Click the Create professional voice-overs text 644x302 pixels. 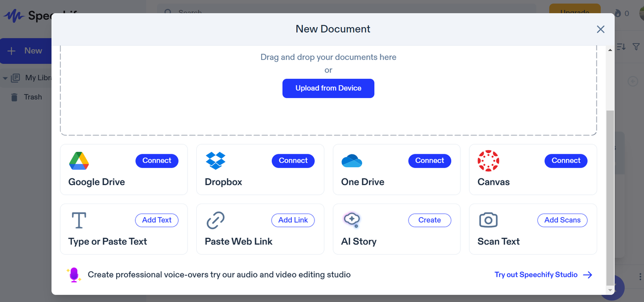tap(219, 275)
